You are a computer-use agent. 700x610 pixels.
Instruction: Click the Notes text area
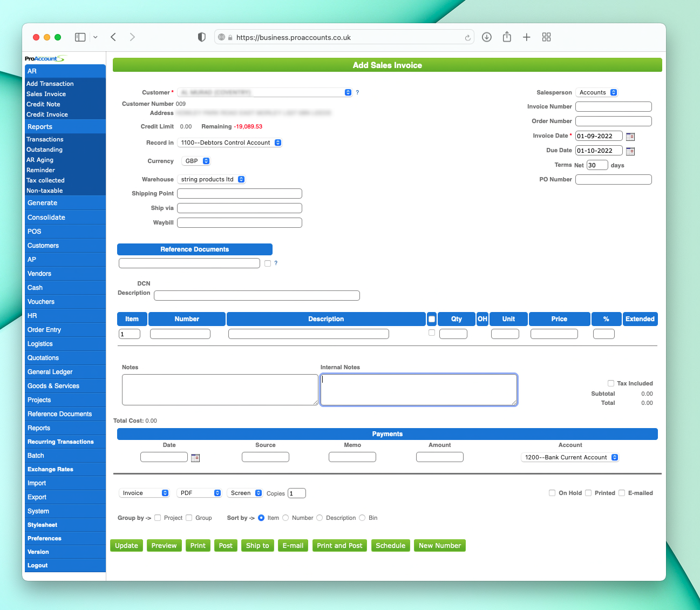click(x=220, y=389)
